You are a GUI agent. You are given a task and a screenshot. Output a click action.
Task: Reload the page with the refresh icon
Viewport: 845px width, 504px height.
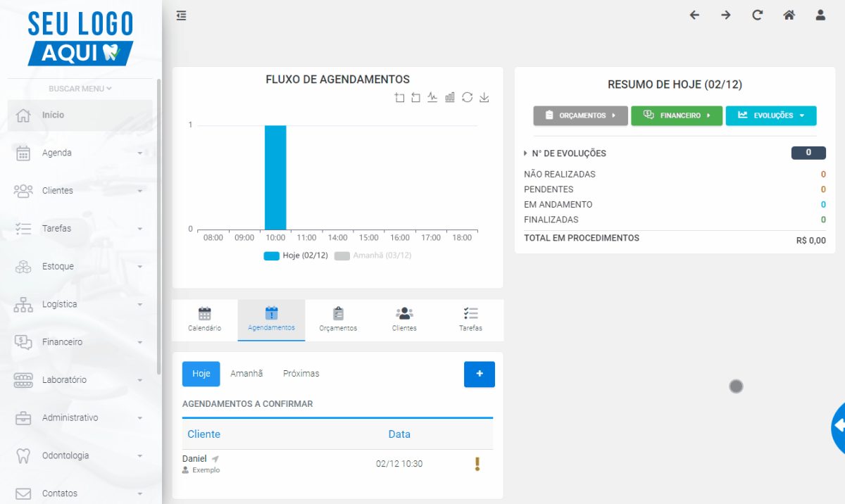(758, 15)
